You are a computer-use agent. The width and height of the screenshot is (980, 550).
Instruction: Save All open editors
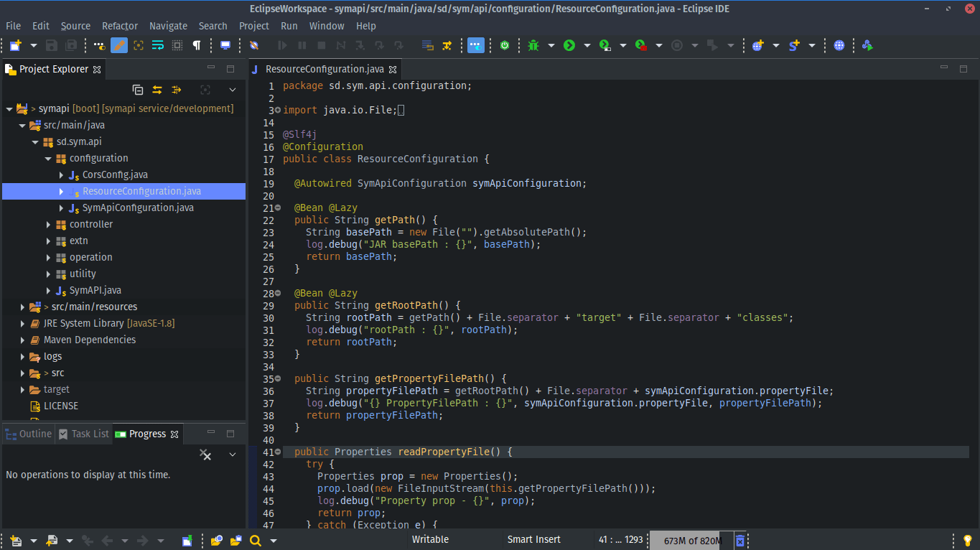pos(70,45)
